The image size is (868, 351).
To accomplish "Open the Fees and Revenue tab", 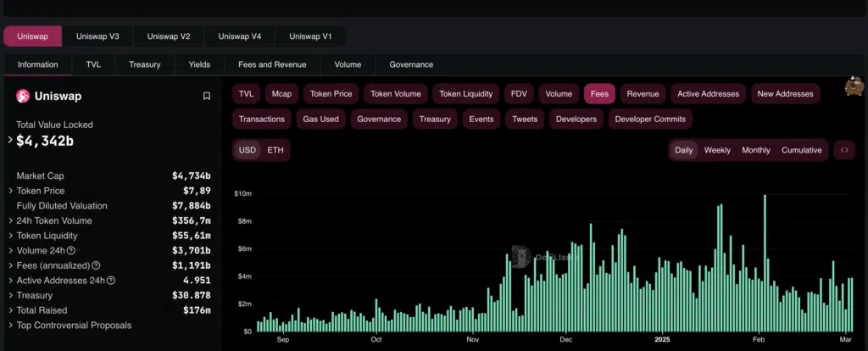I will [272, 64].
